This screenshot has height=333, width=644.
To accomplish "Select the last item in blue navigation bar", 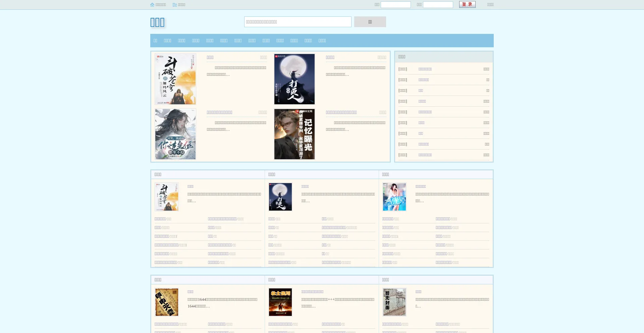I will pyautogui.click(x=322, y=41).
